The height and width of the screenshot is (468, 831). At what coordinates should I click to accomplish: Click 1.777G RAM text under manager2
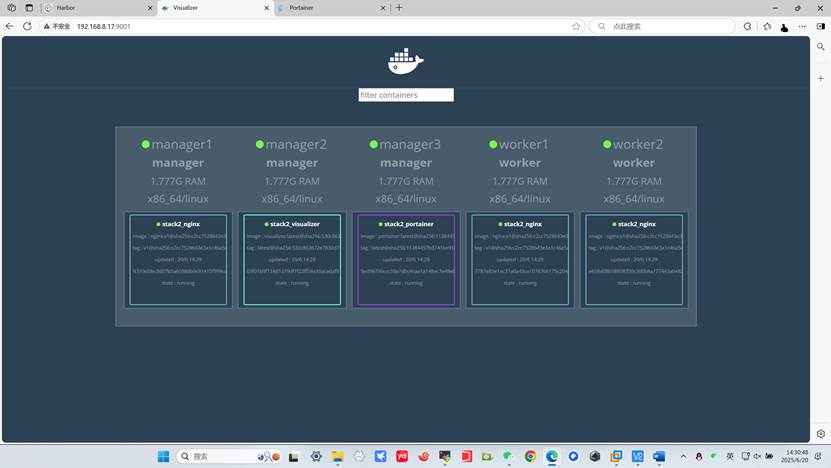292,181
